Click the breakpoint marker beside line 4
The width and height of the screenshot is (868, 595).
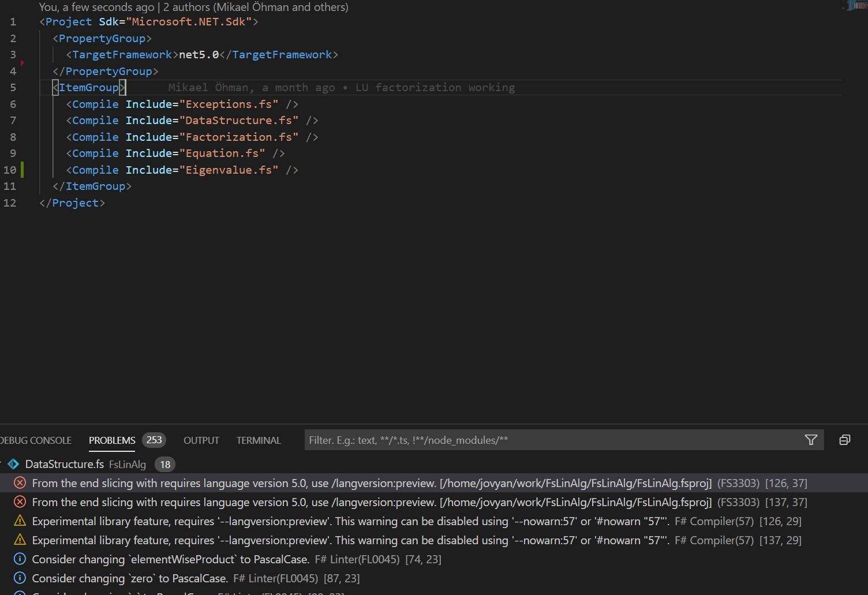click(22, 63)
